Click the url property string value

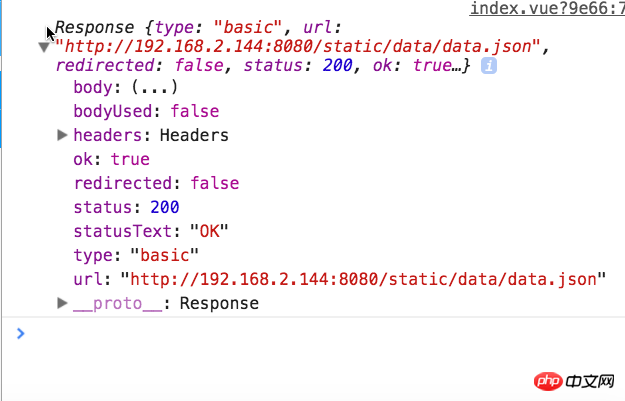(363, 279)
